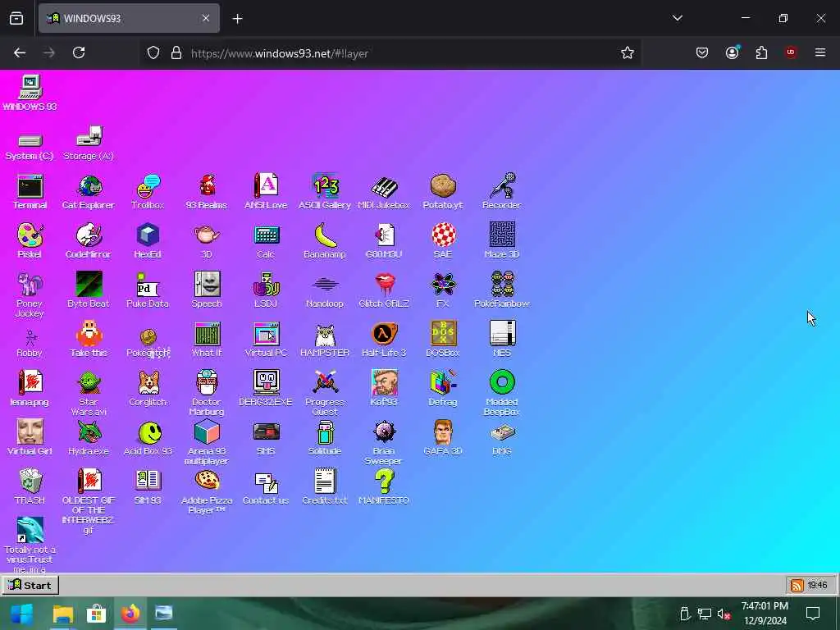Open Arena 93 multiplayer cube icon
The width and height of the screenshot is (840, 630).
tap(207, 432)
